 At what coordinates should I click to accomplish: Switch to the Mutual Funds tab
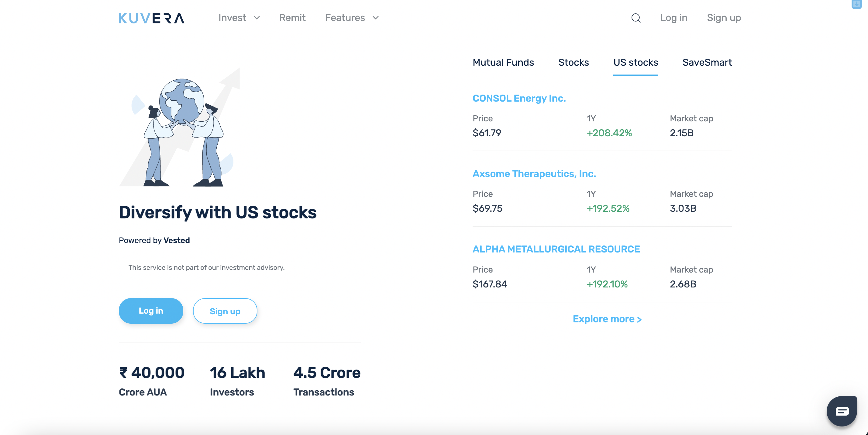tap(503, 62)
